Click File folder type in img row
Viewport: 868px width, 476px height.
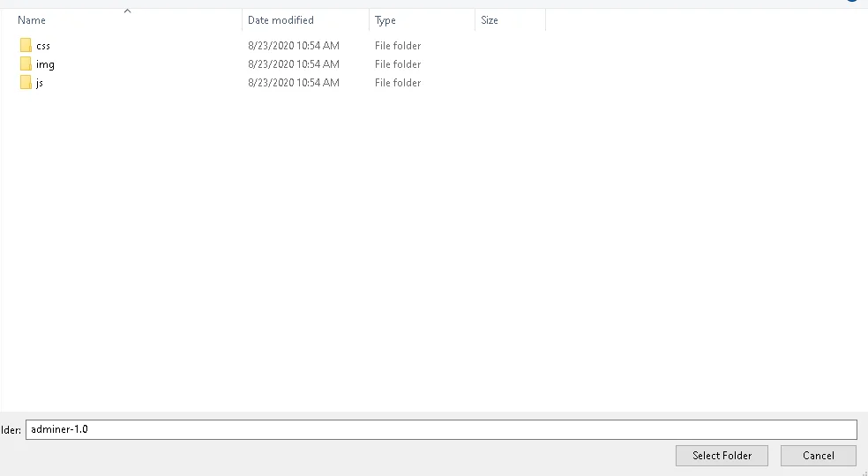[398, 64]
